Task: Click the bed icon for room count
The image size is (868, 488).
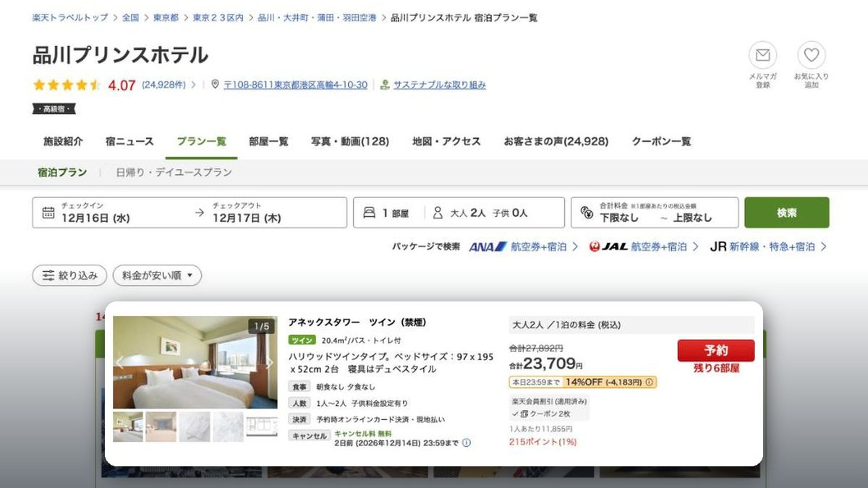Action: (x=369, y=213)
